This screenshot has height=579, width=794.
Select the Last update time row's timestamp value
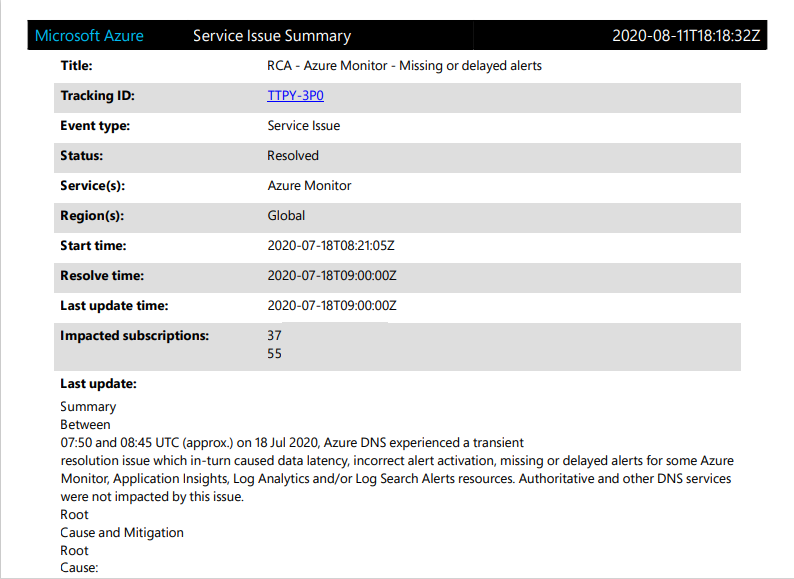coord(332,306)
